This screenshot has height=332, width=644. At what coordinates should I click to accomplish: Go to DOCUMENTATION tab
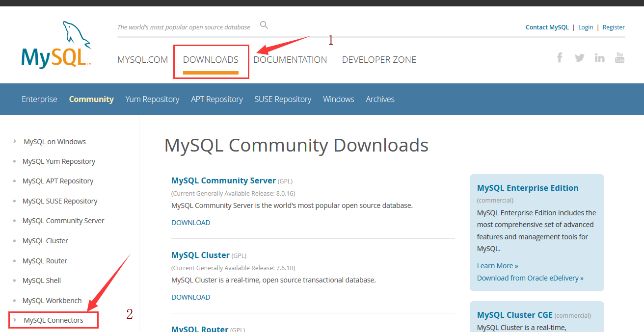coord(290,60)
